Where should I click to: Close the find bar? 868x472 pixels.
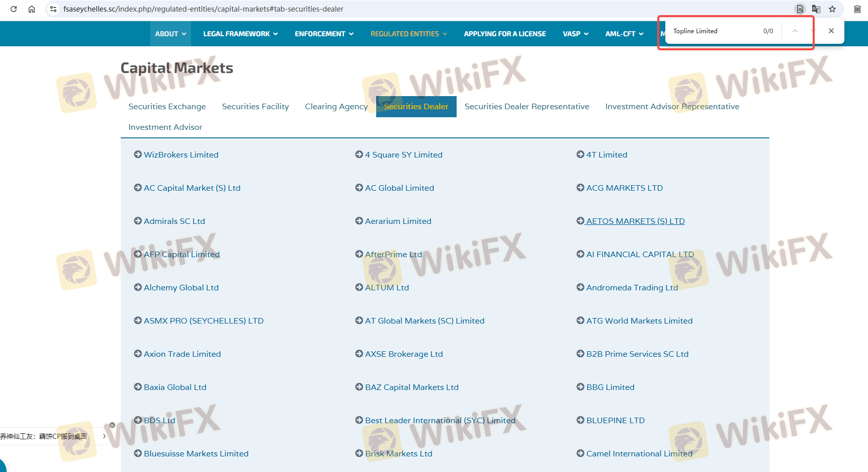pos(831,31)
